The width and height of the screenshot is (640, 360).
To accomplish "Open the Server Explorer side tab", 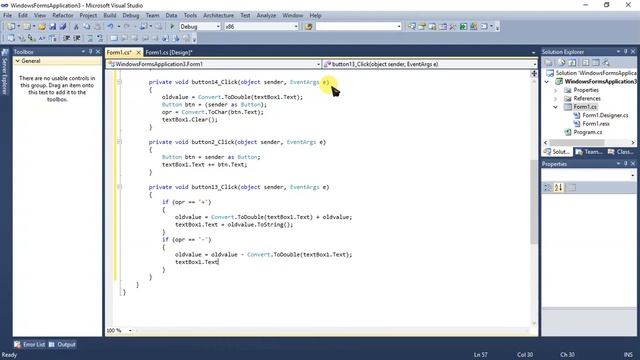I will coord(5,73).
